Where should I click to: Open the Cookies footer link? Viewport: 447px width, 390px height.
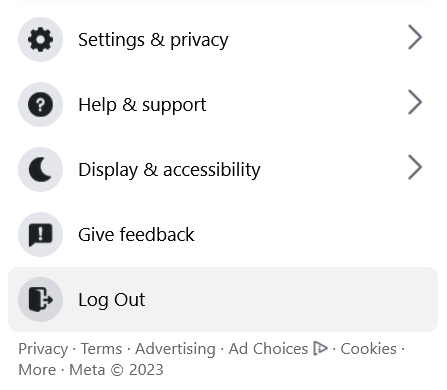(x=368, y=349)
